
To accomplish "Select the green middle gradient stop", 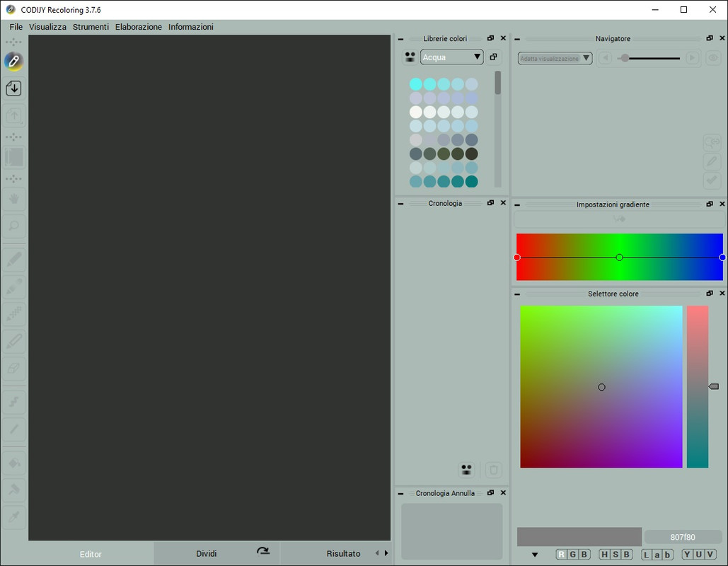I will click(619, 258).
